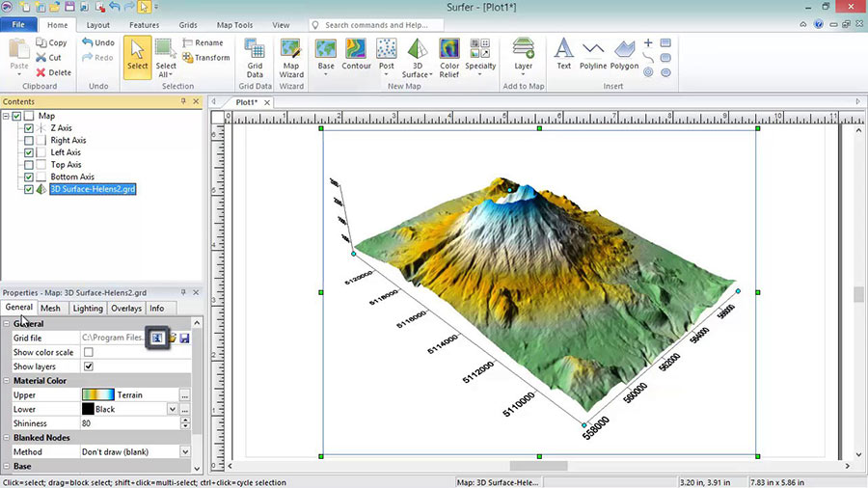
Task: Switch to the Map Tools ribbon tab
Action: (234, 25)
